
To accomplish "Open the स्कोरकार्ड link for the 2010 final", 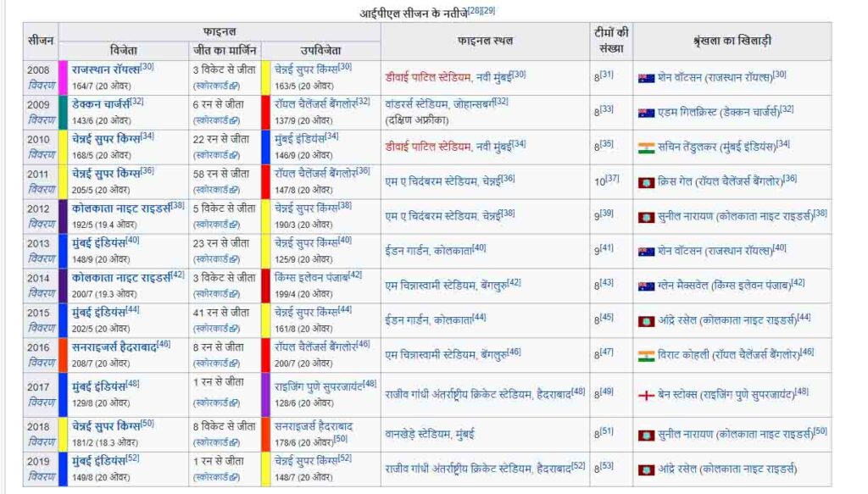I will (x=216, y=155).
